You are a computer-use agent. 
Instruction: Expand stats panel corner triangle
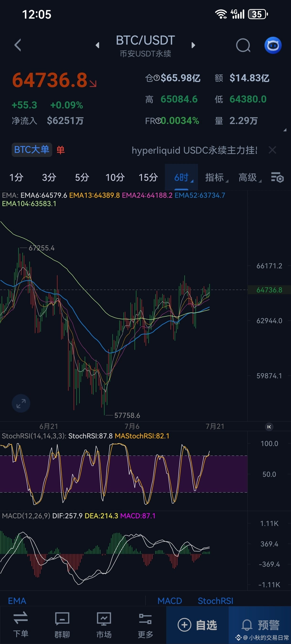[285, 130]
